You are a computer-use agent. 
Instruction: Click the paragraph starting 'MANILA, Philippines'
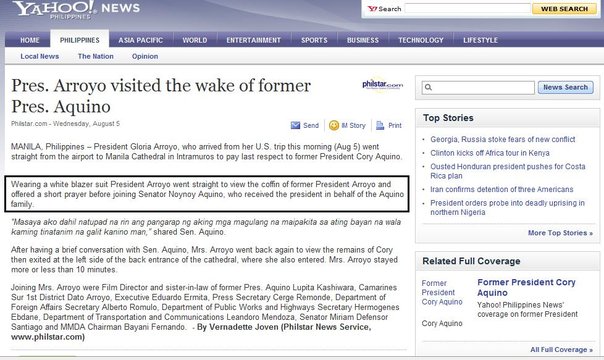click(x=206, y=152)
